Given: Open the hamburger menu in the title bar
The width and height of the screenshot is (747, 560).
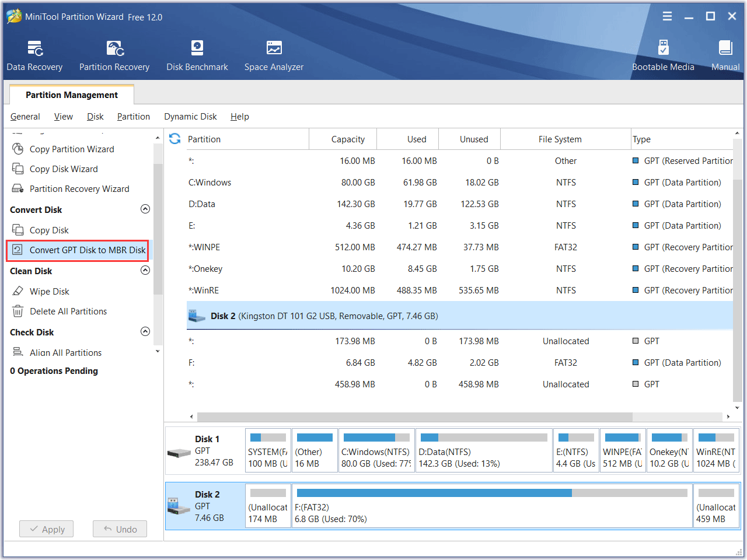Looking at the screenshot, I should click(667, 16).
